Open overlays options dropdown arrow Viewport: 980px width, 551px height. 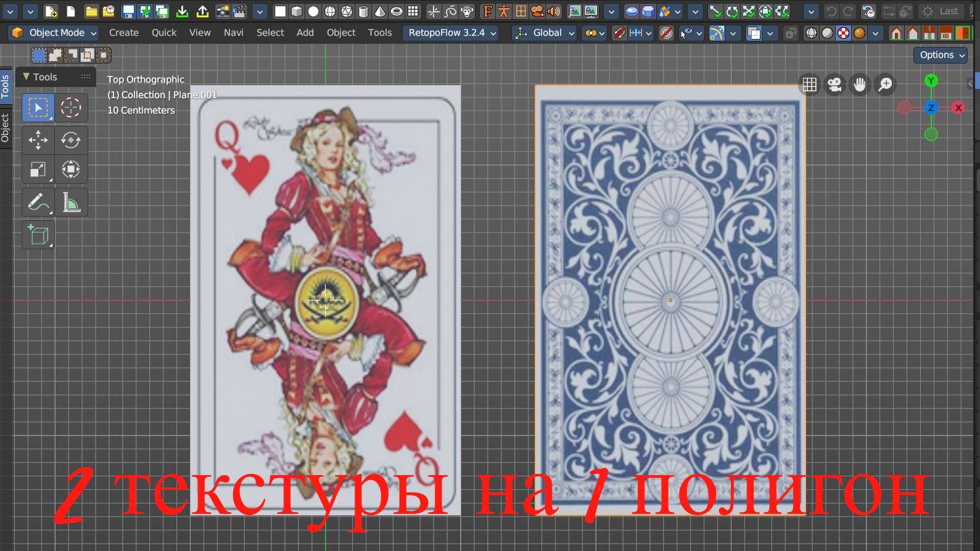coord(770,33)
